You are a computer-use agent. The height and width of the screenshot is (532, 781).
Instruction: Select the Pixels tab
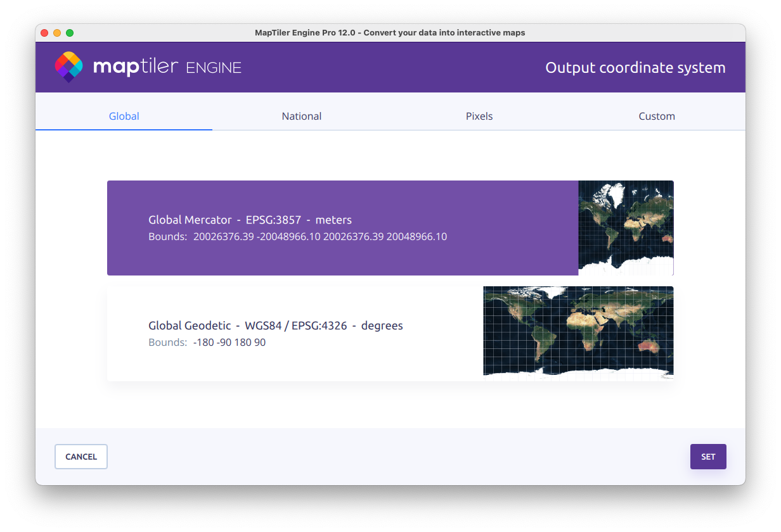pyautogui.click(x=479, y=116)
